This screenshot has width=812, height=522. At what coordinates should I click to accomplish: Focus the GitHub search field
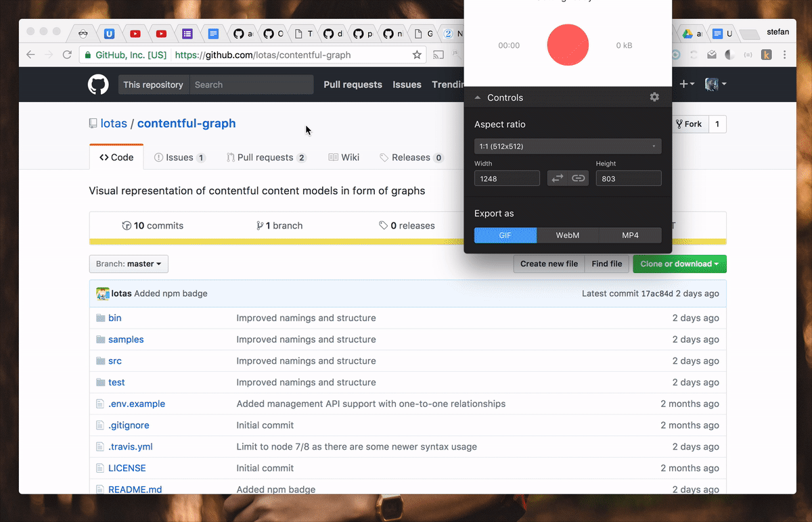click(251, 85)
